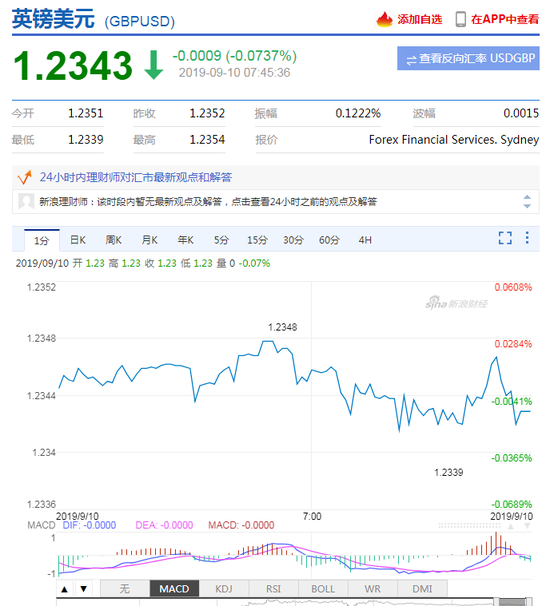Enable the KDJ indicator
Viewport: 550px width, 606px height.
[224, 589]
